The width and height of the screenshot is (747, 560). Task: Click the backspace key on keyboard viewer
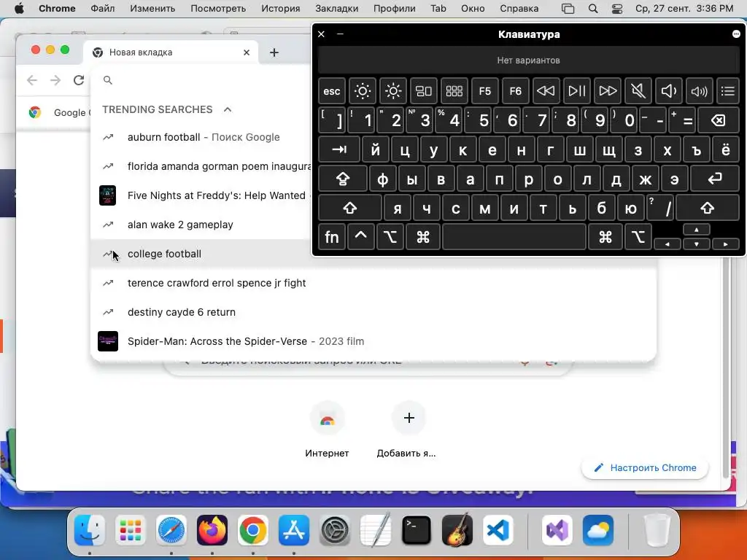point(719,120)
